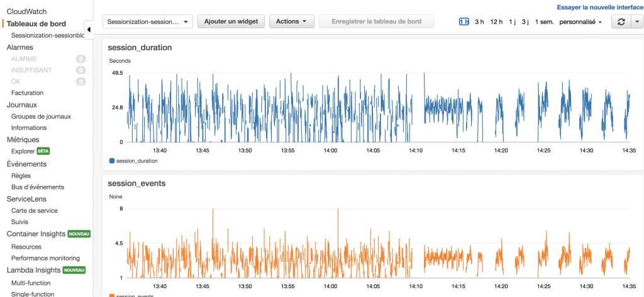Image resolution: width=644 pixels, height=297 pixels.
Task: Open Container Insights in sidebar
Action: (36, 234)
